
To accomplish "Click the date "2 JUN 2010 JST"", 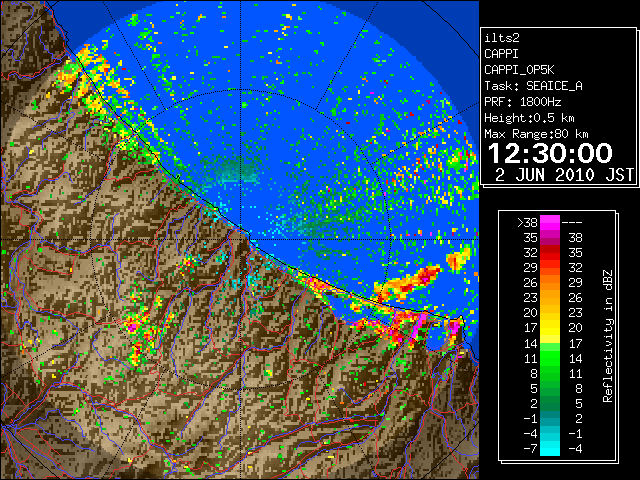I will (x=564, y=175).
